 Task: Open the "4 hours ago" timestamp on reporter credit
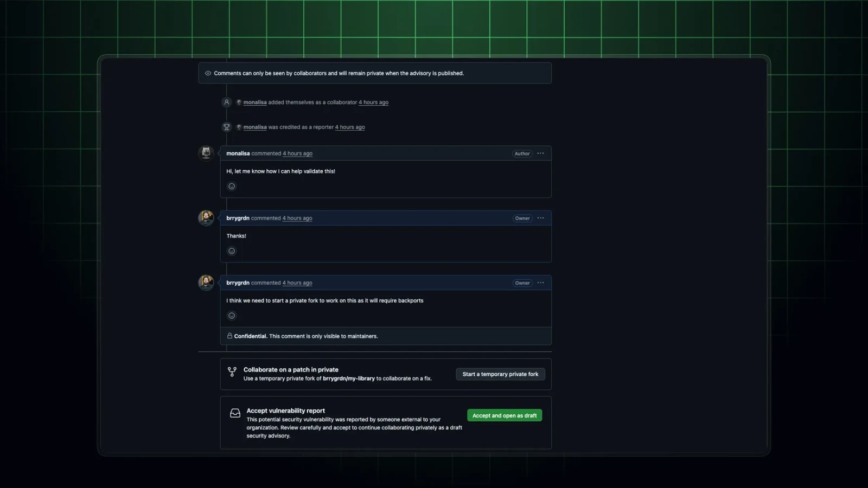click(x=350, y=127)
